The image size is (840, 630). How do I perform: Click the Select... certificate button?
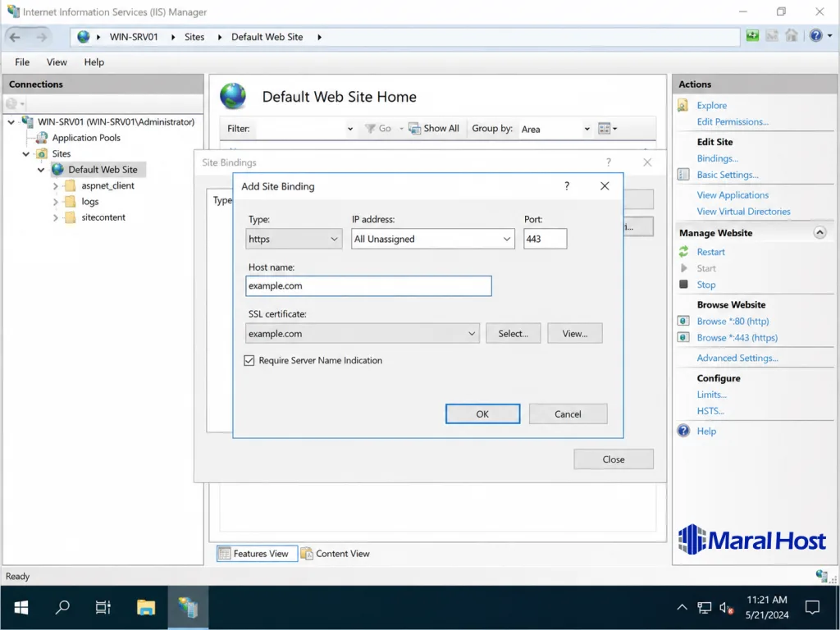[x=514, y=333]
